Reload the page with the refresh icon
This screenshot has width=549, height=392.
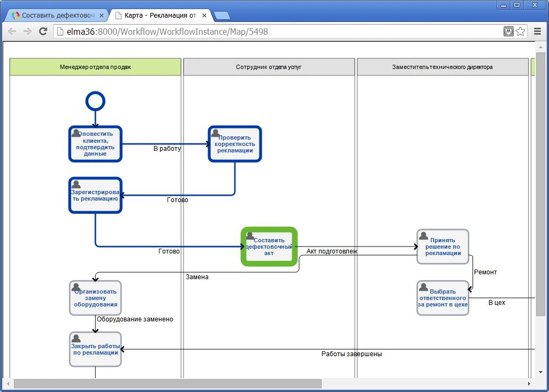click(43, 32)
